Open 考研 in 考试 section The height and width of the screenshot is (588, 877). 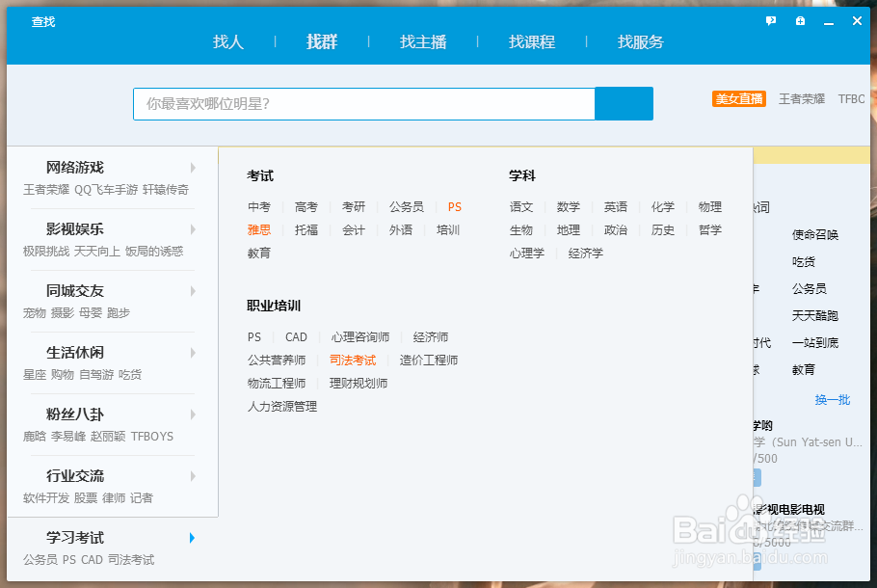(354, 207)
